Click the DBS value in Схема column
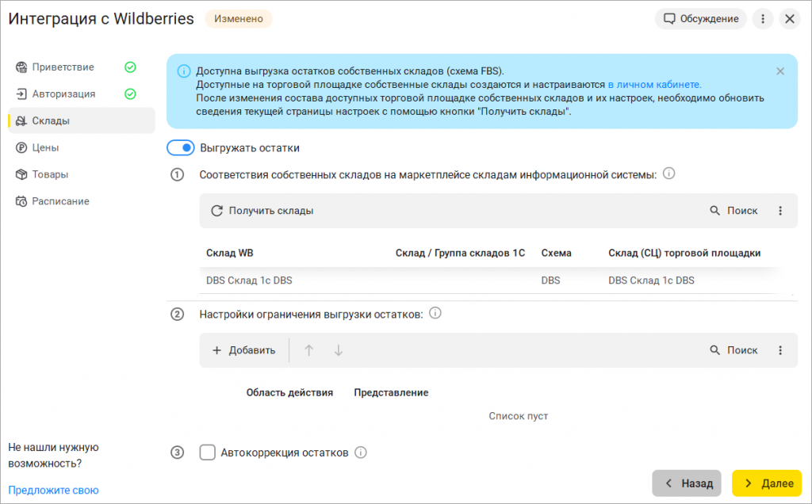The image size is (812, 504). (550, 281)
